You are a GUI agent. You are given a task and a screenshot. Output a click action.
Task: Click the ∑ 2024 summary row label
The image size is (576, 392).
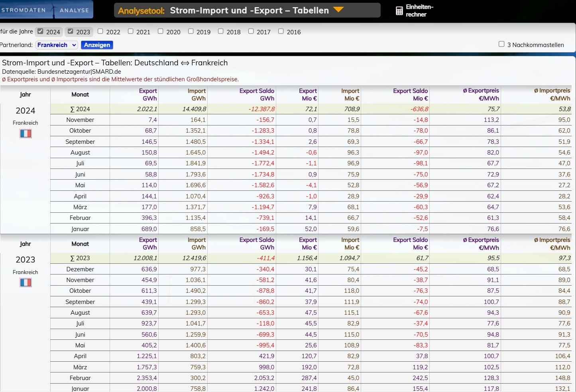(80, 109)
